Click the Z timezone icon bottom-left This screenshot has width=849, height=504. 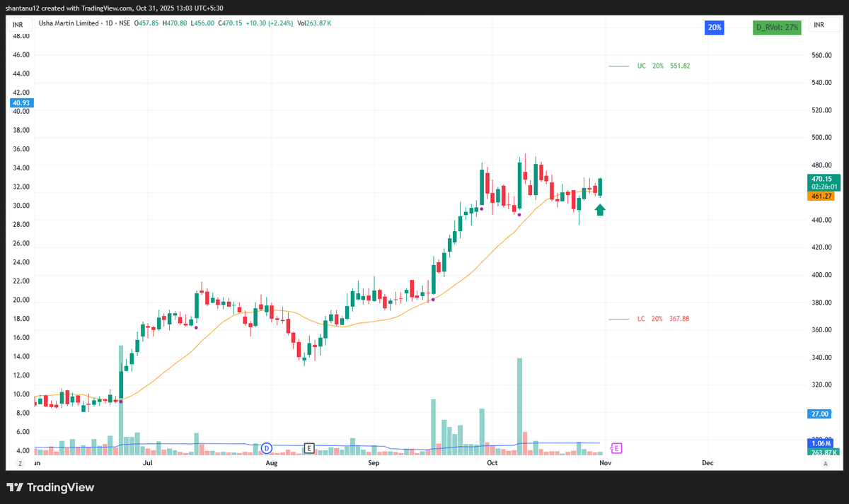point(20,463)
